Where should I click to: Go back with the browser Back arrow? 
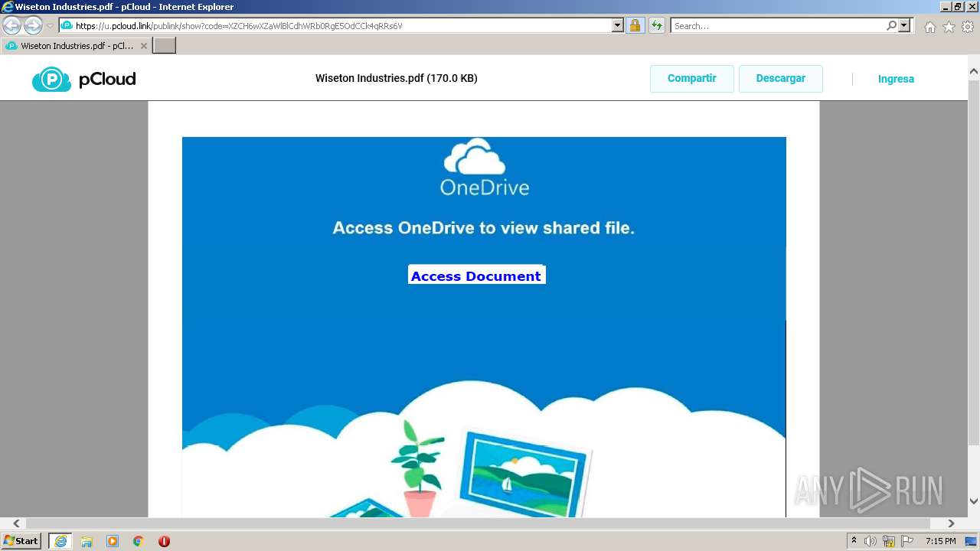(x=12, y=26)
